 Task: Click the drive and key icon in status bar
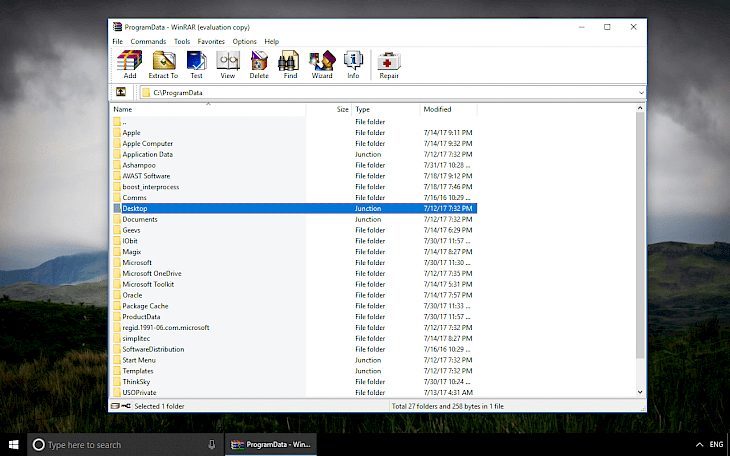point(121,406)
